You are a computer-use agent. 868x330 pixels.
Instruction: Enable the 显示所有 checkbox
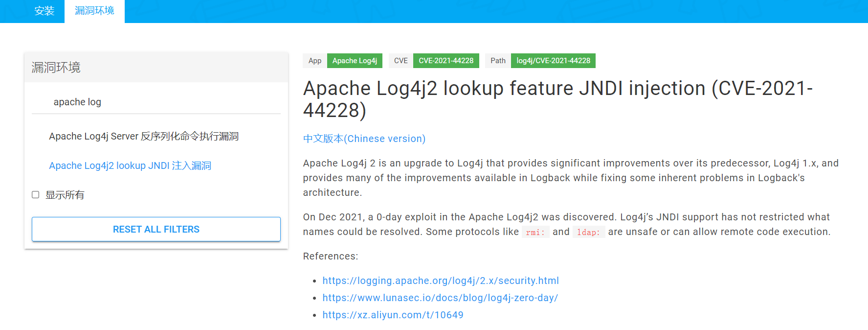[x=36, y=195]
